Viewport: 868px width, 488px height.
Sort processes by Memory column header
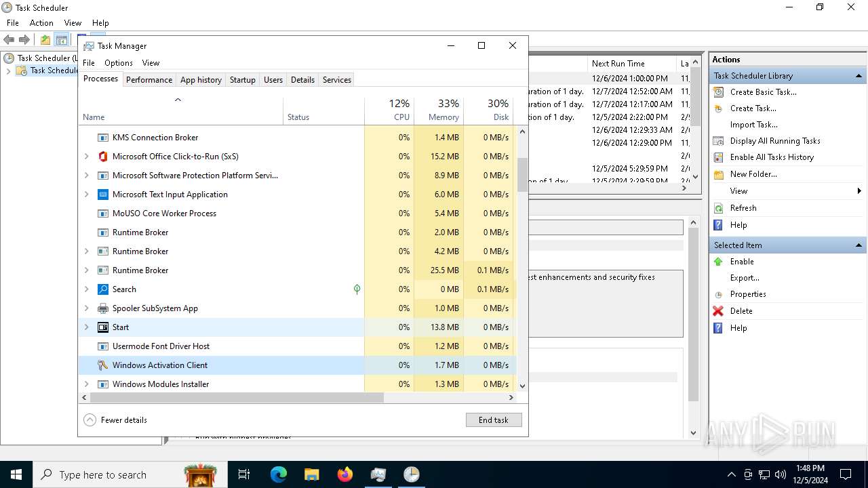(x=439, y=111)
